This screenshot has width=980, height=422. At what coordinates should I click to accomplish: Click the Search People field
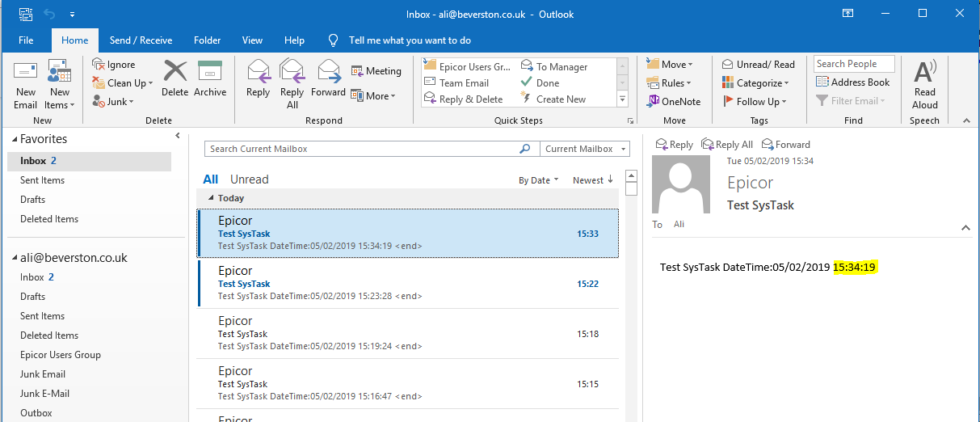(x=854, y=64)
